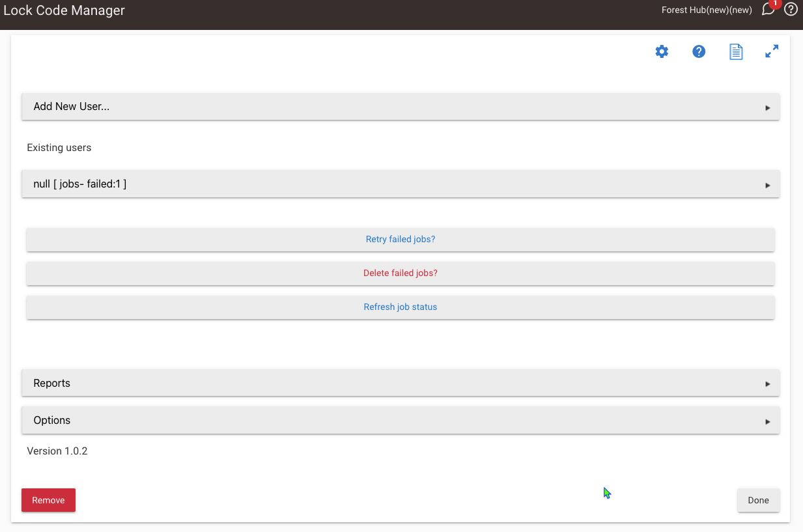The width and height of the screenshot is (803, 532).
Task: Expand the Add New User section
Action: point(401,107)
